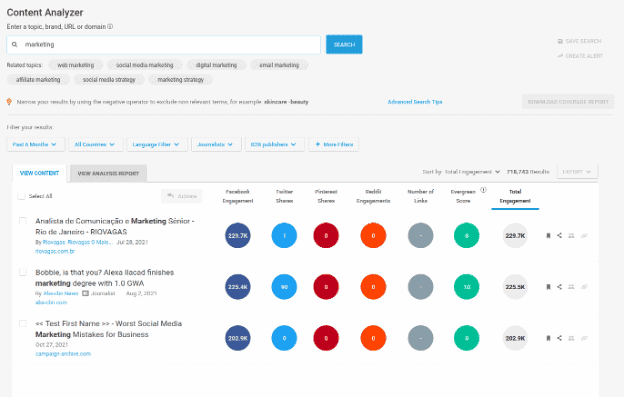Sort by Evergreen Score column header
Image resolution: width=624 pixels, height=398 pixels.
tap(463, 196)
